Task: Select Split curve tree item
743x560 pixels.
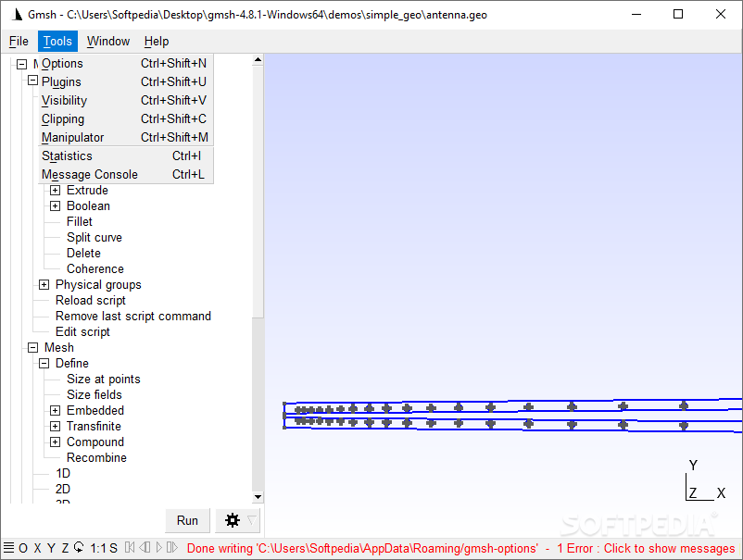Action: coord(94,237)
